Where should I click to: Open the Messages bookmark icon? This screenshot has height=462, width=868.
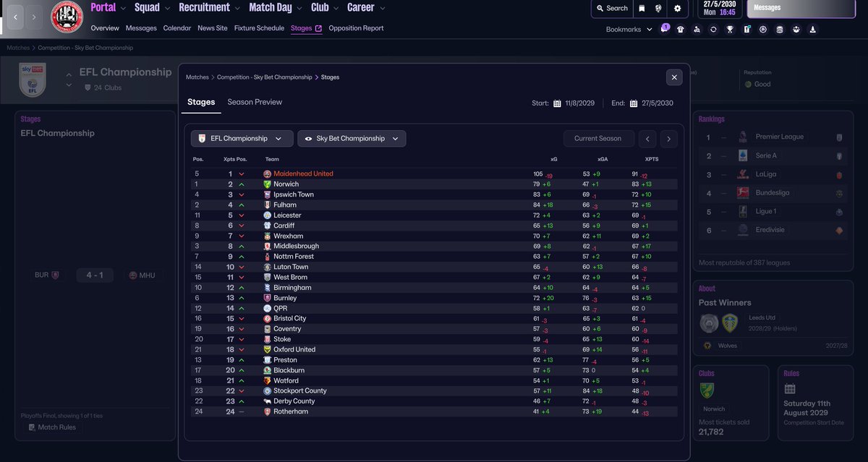coord(665,29)
